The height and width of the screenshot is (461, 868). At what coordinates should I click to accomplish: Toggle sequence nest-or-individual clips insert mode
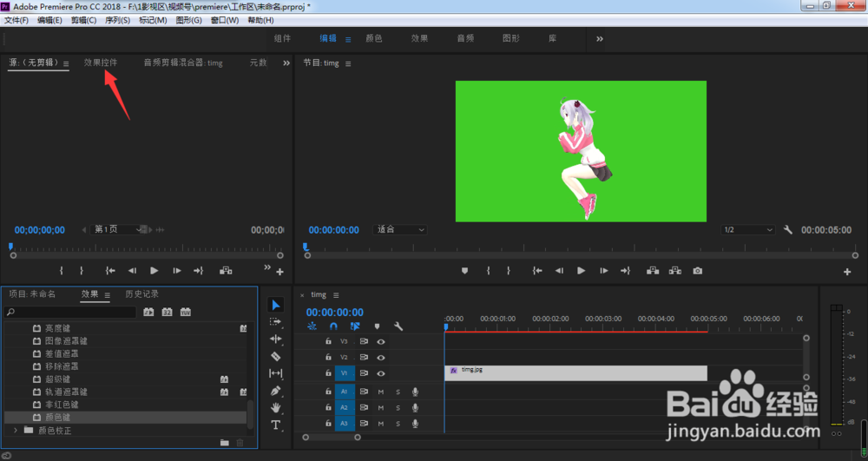[x=312, y=326]
